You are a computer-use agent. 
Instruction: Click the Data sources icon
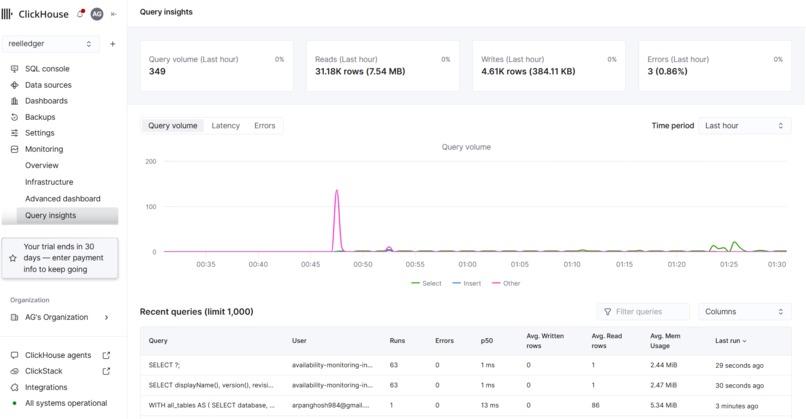click(14, 85)
